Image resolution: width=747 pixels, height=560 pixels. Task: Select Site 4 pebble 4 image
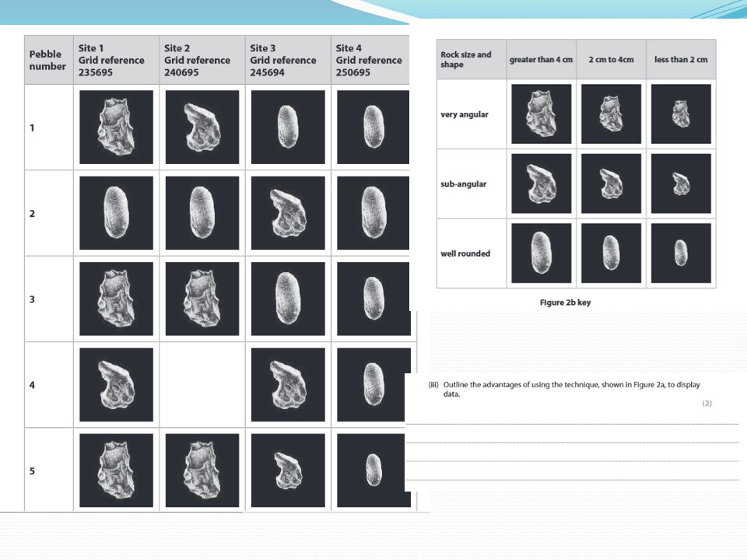click(373, 384)
